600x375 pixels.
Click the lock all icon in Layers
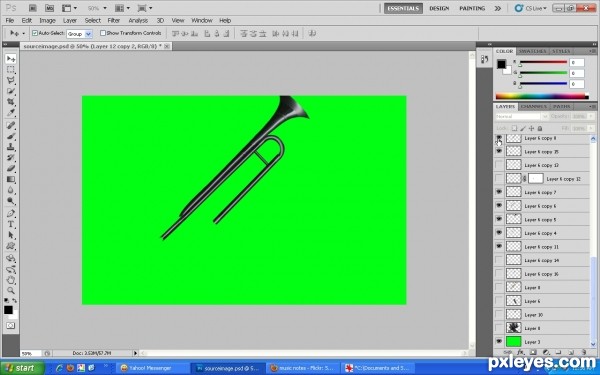[540, 128]
